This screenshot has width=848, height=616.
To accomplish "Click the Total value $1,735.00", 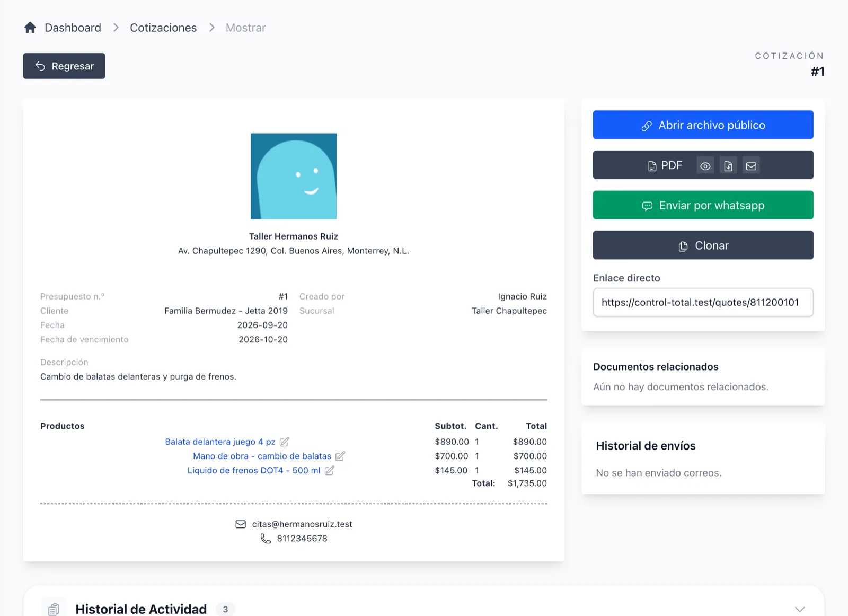I will coord(527,483).
